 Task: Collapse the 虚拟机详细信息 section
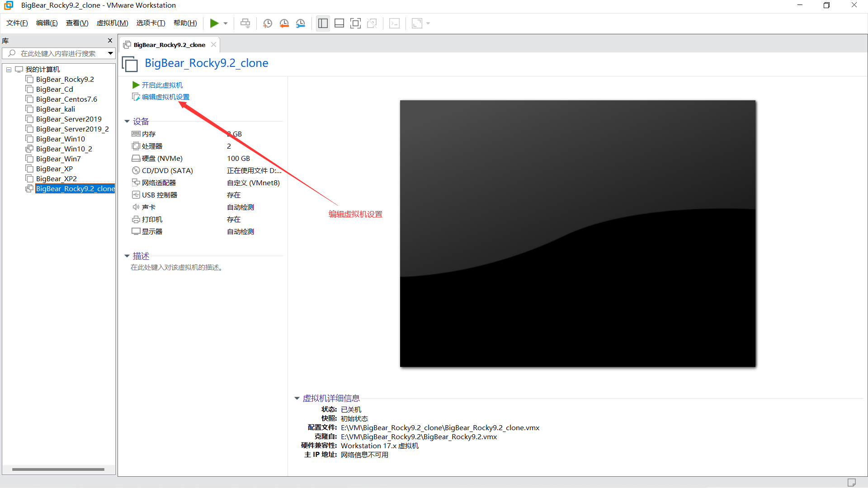(x=297, y=399)
